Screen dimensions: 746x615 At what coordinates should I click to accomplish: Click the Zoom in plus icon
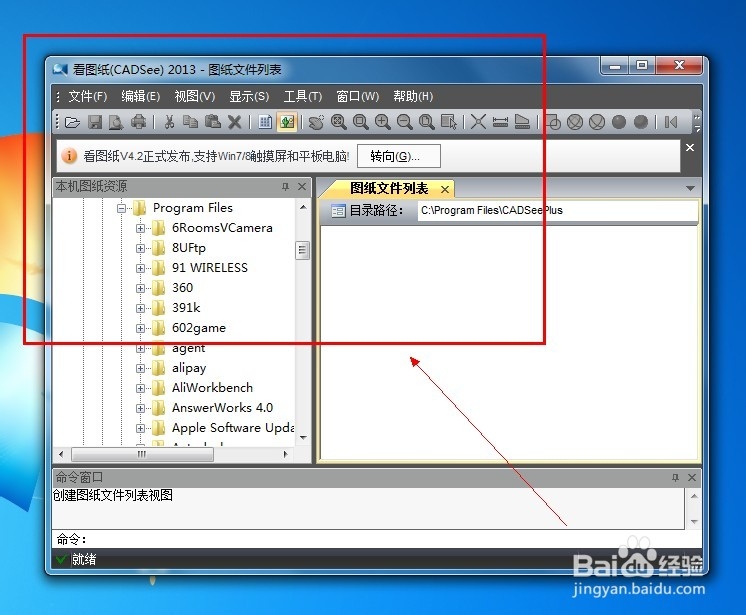pyautogui.click(x=383, y=122)
